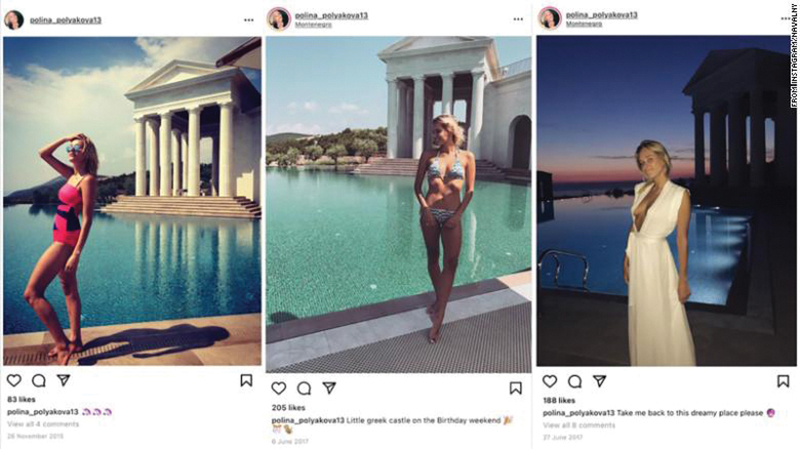Image resolution: width=800 pixels, height=449 pixels.
Task: View all 4 comments on first post
Action: click(43, 424)
